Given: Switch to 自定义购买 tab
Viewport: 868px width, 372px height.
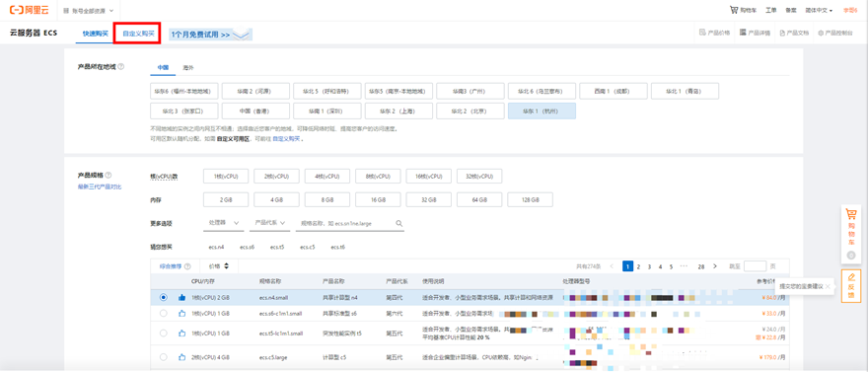Looking at the screenshot, I should pos(138,34).
